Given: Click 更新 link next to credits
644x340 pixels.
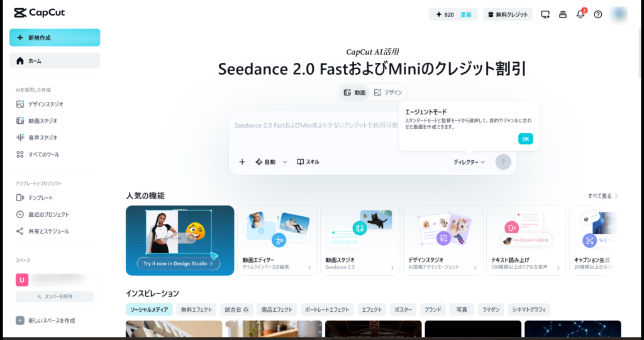Looking at the screenshot, I should tap(466, 14).
